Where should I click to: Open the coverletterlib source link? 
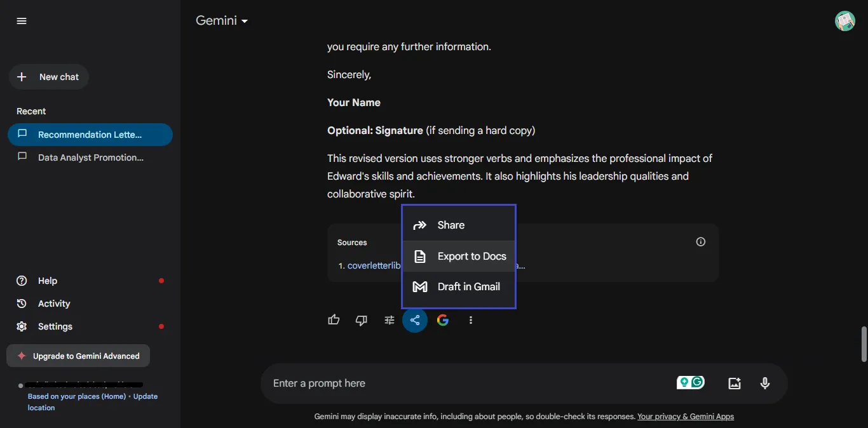pos(375,265)
